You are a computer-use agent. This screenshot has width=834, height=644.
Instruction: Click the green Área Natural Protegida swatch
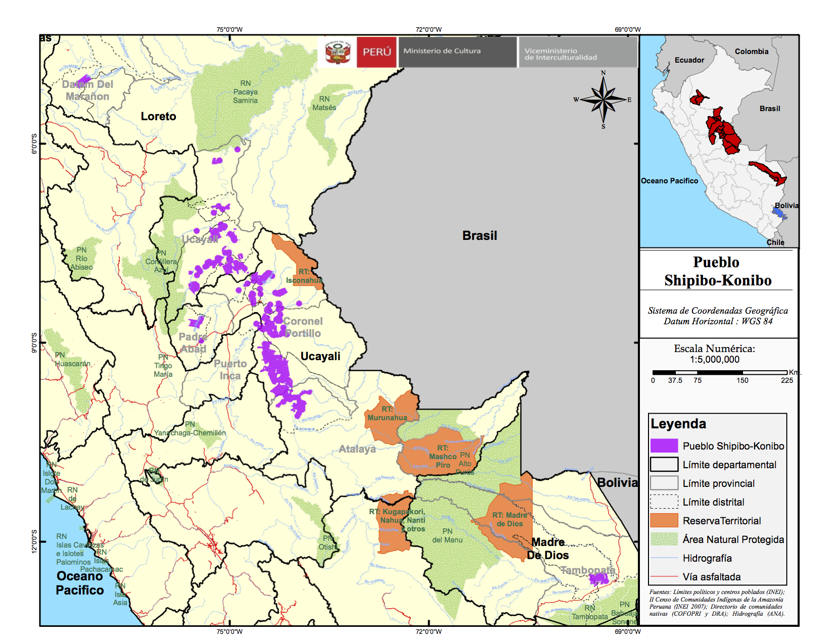click(x=664, y=539)
